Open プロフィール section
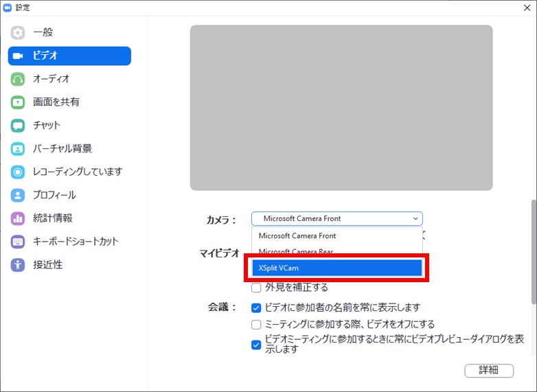 pyautogui.click(x=69, y=195)
